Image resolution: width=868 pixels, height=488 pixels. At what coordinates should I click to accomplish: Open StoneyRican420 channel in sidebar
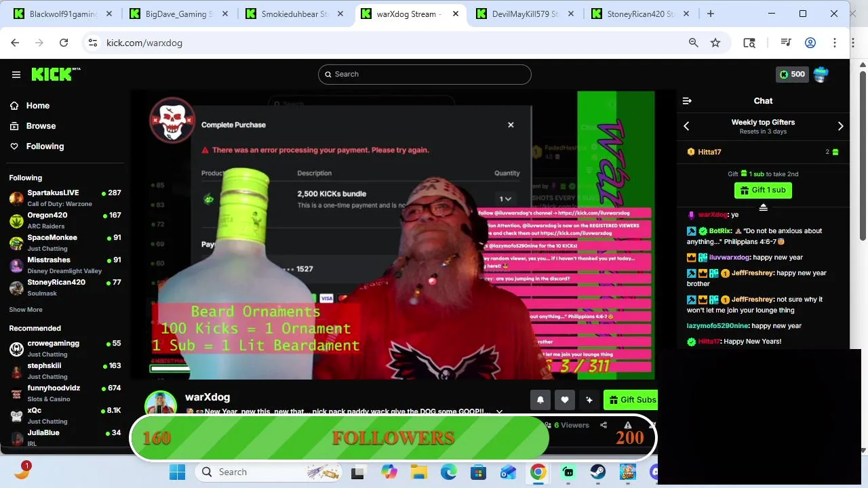pos(65,287)
